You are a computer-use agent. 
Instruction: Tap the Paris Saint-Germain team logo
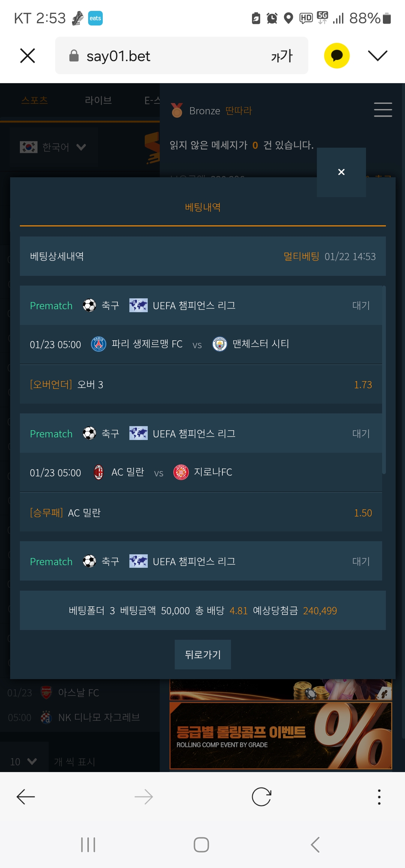click(99, 344)
